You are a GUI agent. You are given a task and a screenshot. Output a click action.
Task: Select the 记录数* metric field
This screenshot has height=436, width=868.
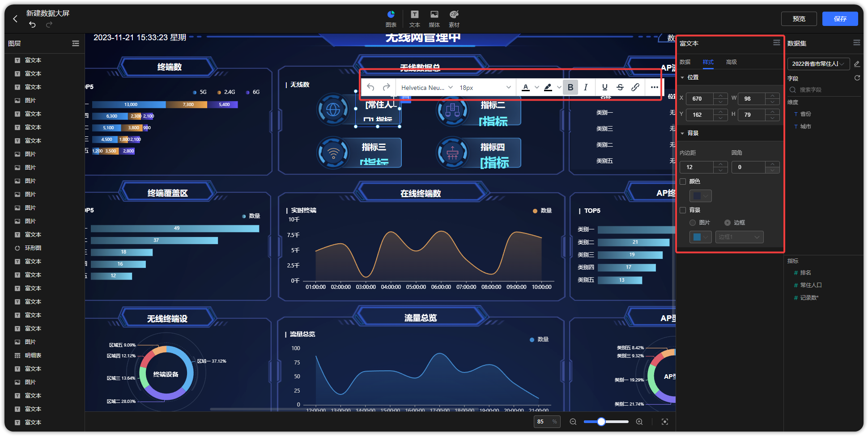click(809, 298)
